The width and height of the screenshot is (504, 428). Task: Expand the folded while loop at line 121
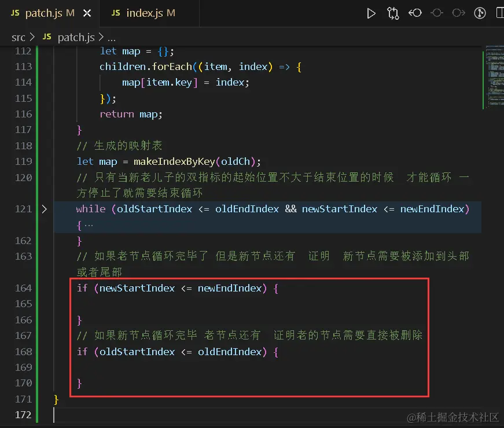45,209
